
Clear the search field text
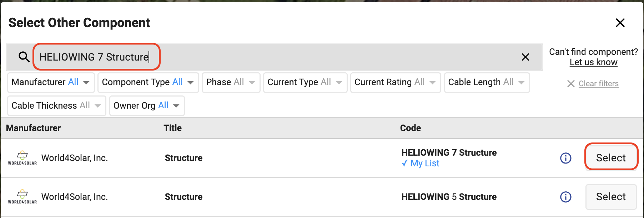point(525,57)
